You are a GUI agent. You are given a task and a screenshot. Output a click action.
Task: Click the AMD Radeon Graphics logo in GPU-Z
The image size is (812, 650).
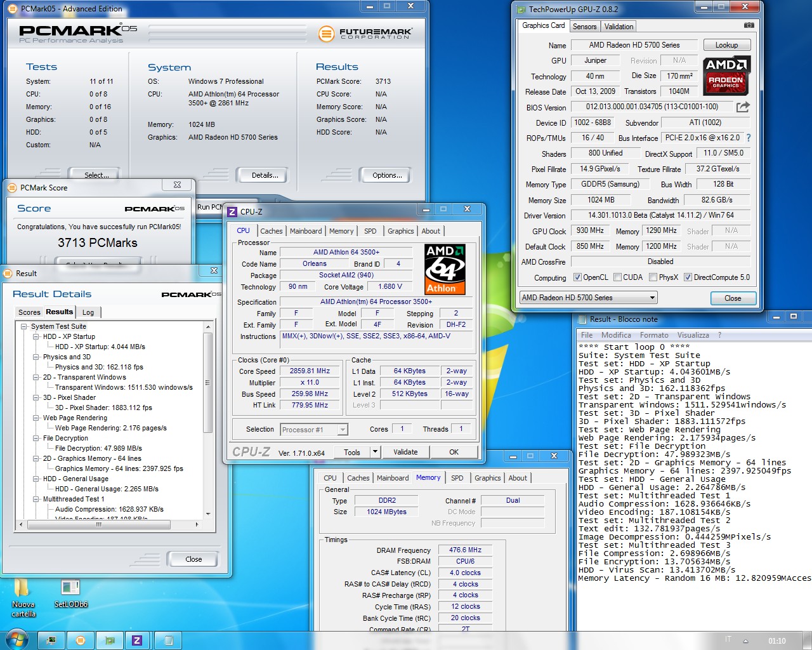tap(727, 76)
